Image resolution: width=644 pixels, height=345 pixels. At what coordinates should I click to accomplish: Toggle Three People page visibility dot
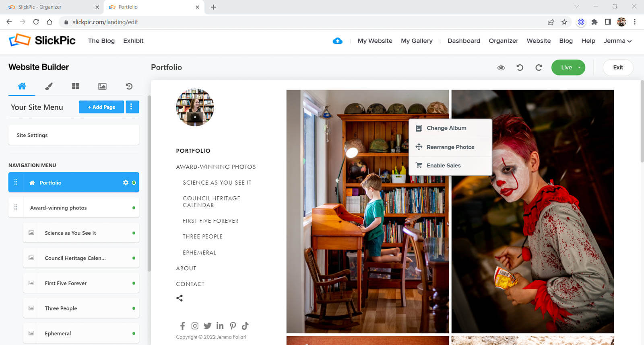pyautogui.click(x=134, y=308)
